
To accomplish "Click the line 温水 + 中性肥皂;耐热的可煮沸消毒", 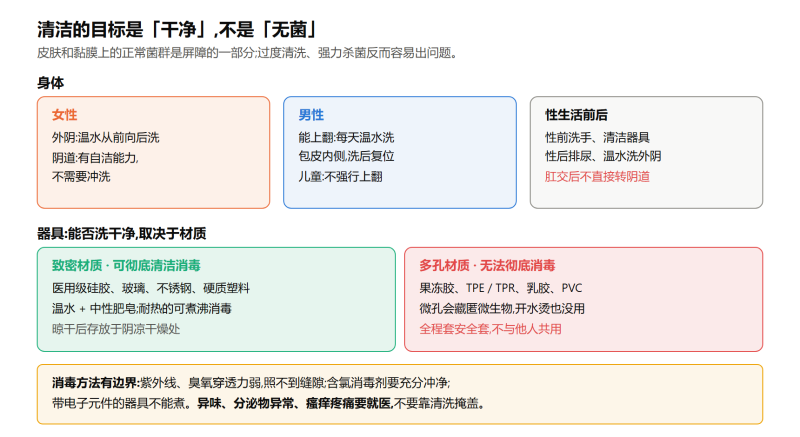I will 141,309.
